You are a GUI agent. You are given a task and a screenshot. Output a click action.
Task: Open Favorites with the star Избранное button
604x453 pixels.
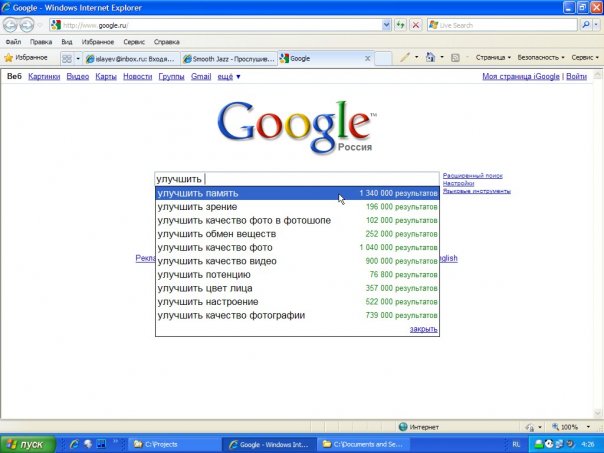[27, 58]
